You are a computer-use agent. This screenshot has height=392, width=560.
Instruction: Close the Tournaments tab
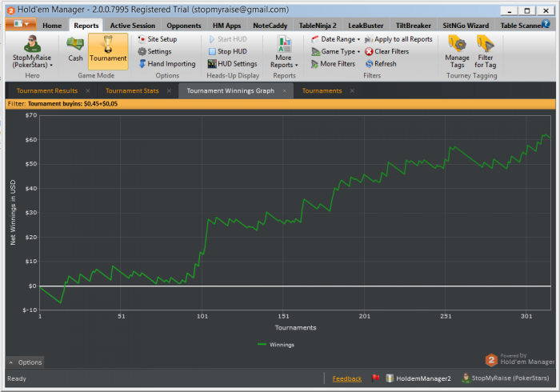click(352, 91)
